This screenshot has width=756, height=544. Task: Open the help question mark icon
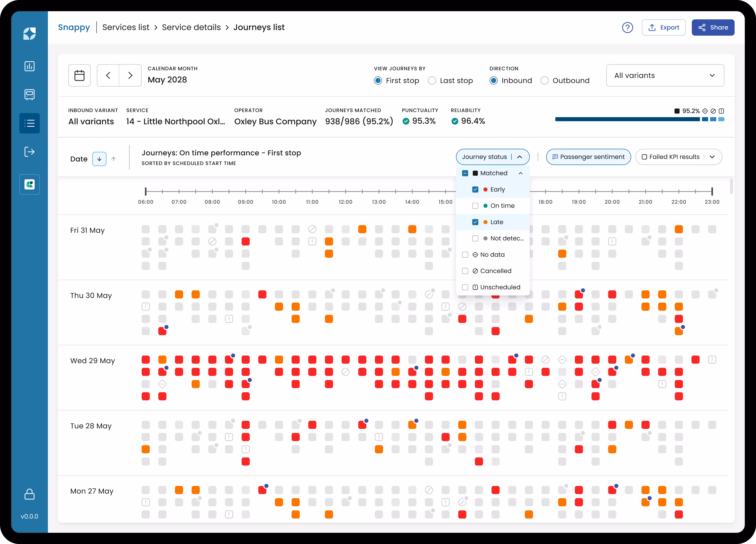pyautogui.click(x=627, y=27)
